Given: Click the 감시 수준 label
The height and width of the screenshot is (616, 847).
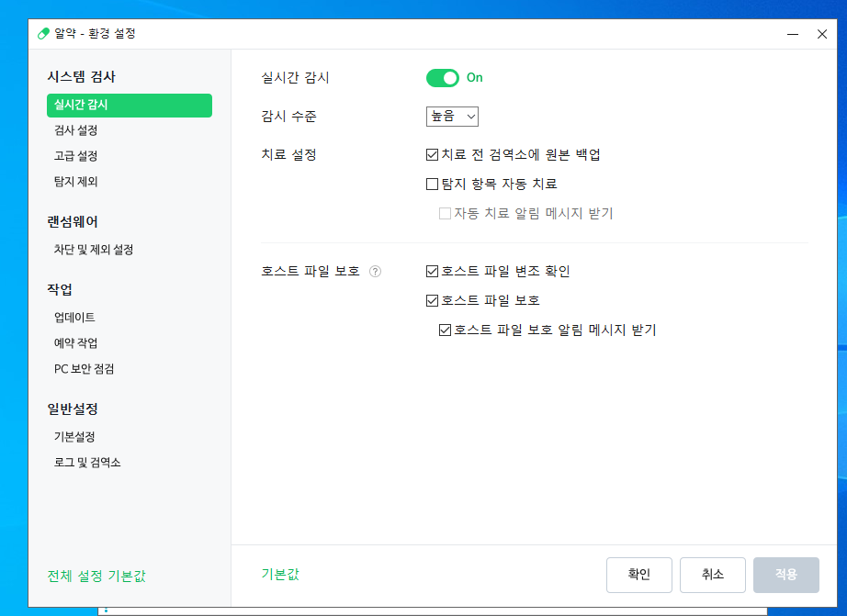Looking at the screenshot, I should [289, 116].
